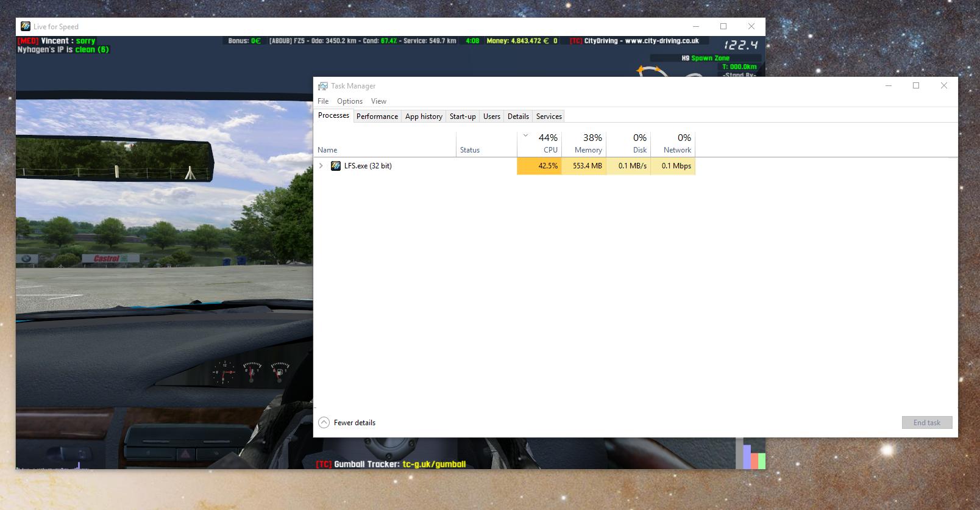Sort by CPU column header
The width and height of the screenshot is (980, 510).
click(539, 145)
